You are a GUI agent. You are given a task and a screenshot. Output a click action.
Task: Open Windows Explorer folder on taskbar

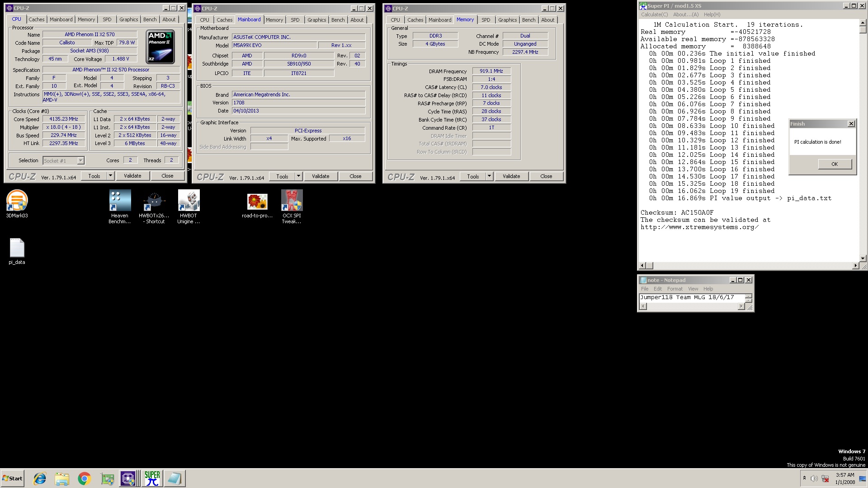[62, 479]
